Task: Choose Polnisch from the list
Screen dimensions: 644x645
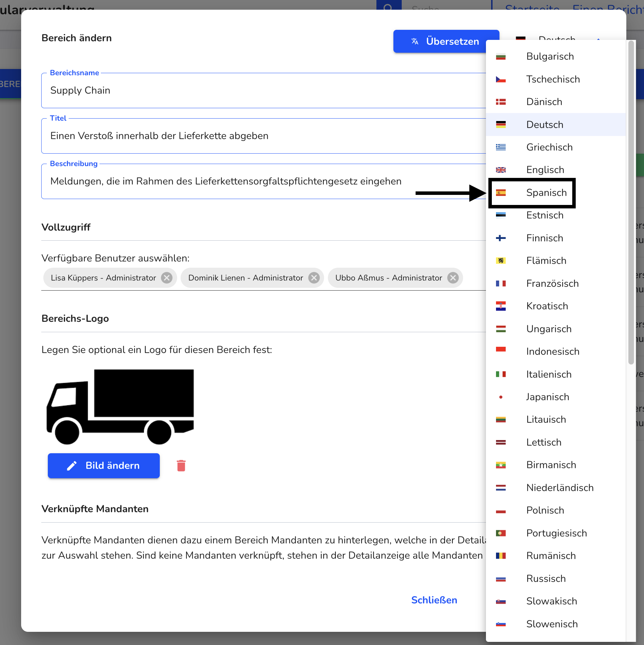Action: (556, 510)
